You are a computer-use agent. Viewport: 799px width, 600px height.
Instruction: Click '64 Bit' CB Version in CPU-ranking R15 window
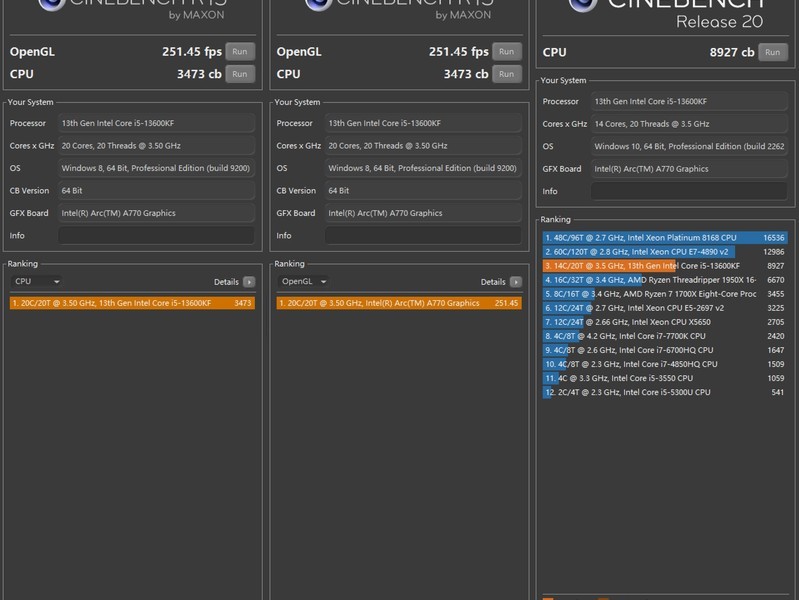click(156, 191)
